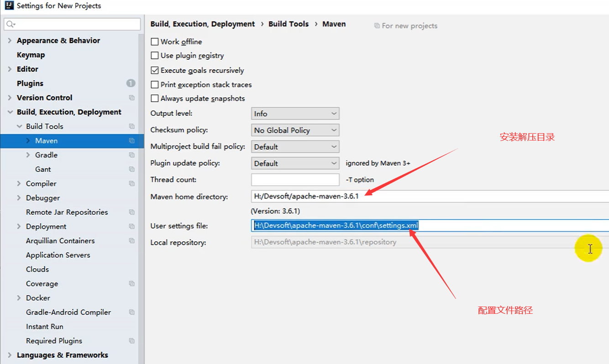Uncheck Execute goals recursively
The width and height of the screenshot is (609, 364).
(x=155, y=70)
